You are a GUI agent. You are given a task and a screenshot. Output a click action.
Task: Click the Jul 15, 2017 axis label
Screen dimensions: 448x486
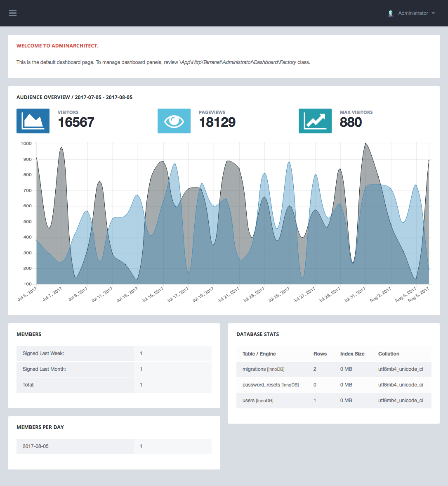tap(153, 295)
